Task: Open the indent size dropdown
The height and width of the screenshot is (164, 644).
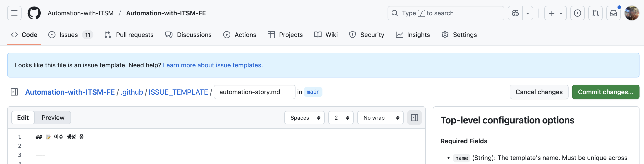Action: point(341,118)
